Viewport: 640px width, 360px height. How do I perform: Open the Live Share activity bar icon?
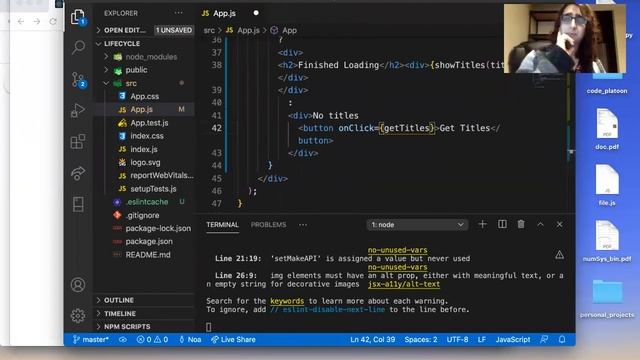(78, 173)
